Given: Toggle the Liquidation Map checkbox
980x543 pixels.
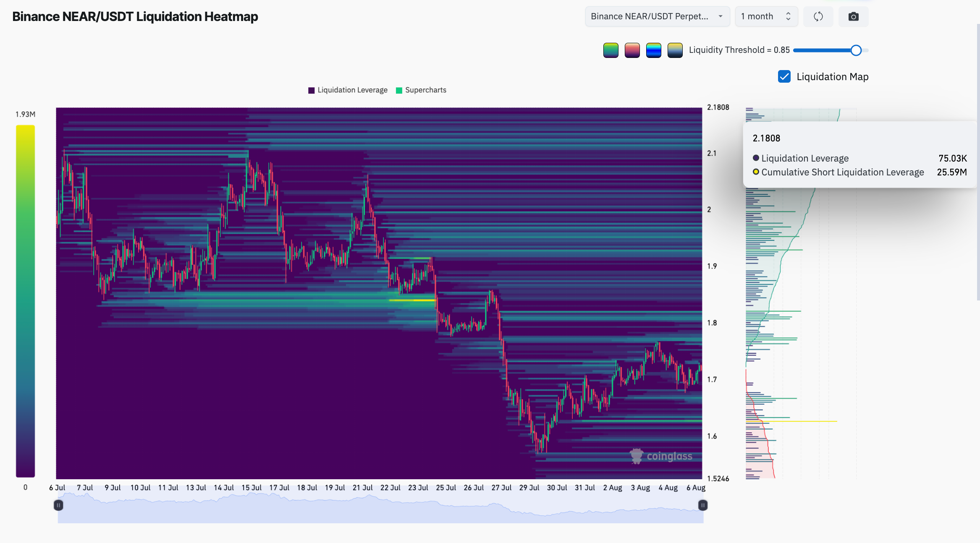Looking at the screenshot, I should click(784, 76).
